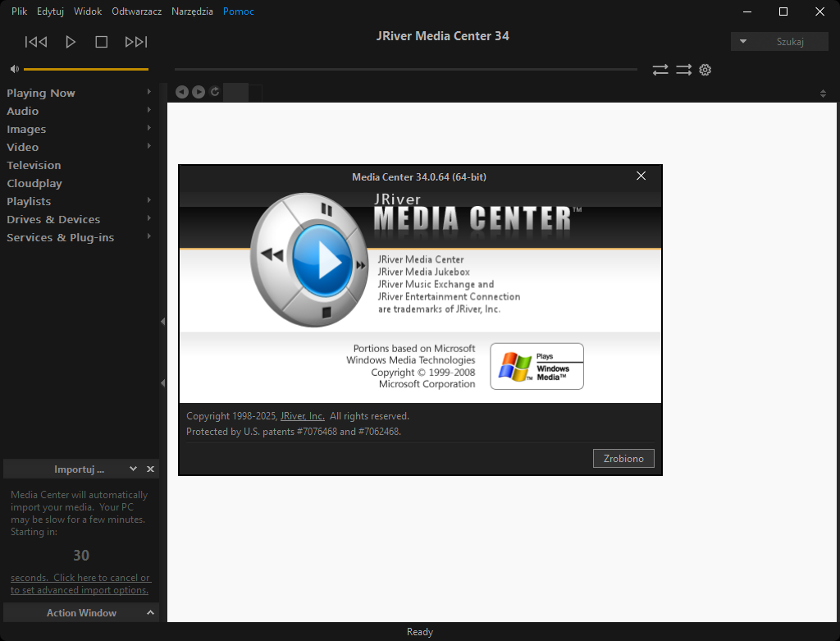Screen dimensions: 840x641
Task: Click the JRiver Media Center 34 title display
Action: click(442, 36)
